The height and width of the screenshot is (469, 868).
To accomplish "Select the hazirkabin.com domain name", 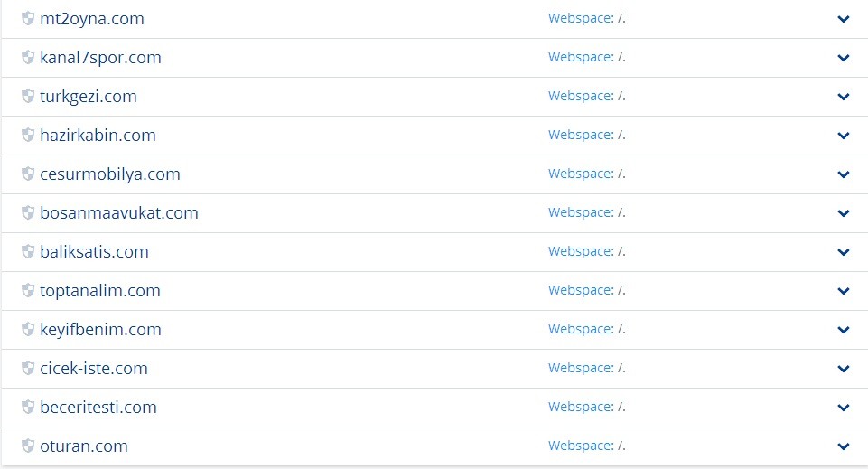I will [98, 136].
